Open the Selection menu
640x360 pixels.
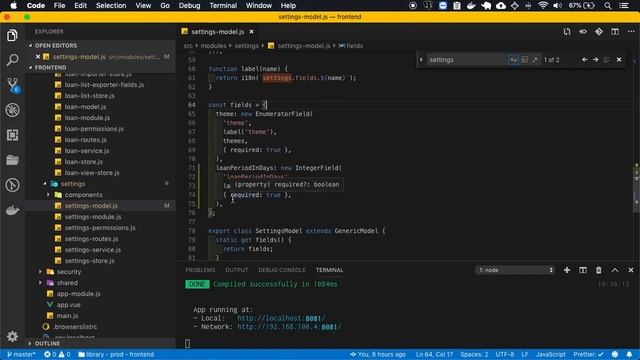coord(111,5)
